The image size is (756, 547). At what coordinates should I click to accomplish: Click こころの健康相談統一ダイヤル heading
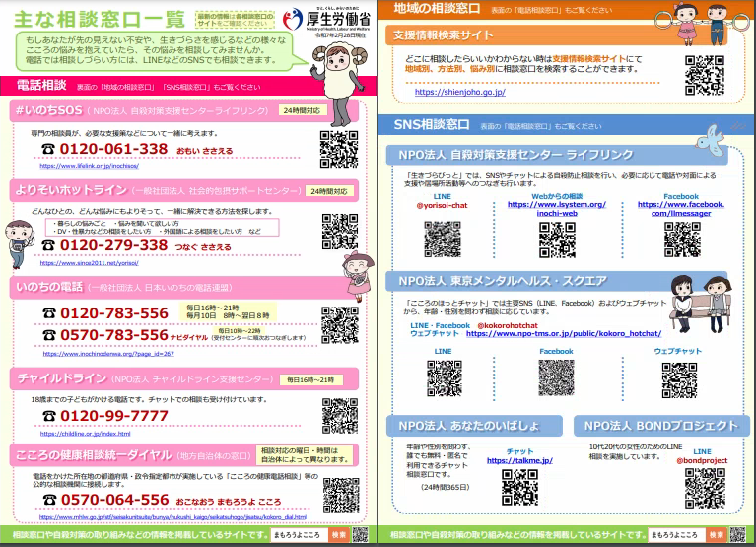(94, 455)
